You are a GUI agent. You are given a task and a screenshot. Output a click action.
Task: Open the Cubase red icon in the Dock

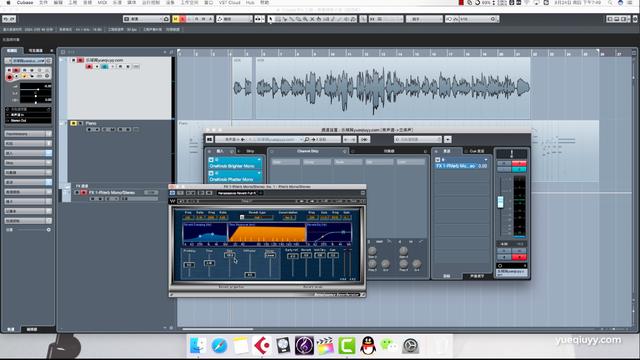coord(262,346)
